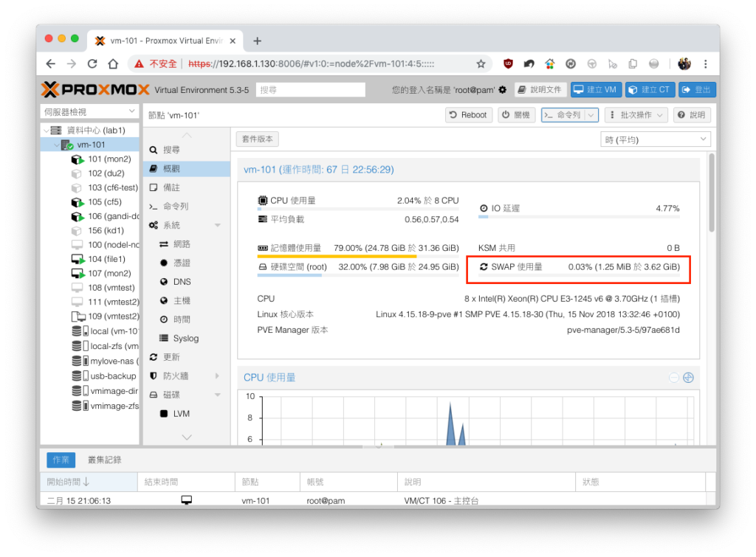Reload the page with refresh icon
The image size is (756, 557).
[92, 63]
